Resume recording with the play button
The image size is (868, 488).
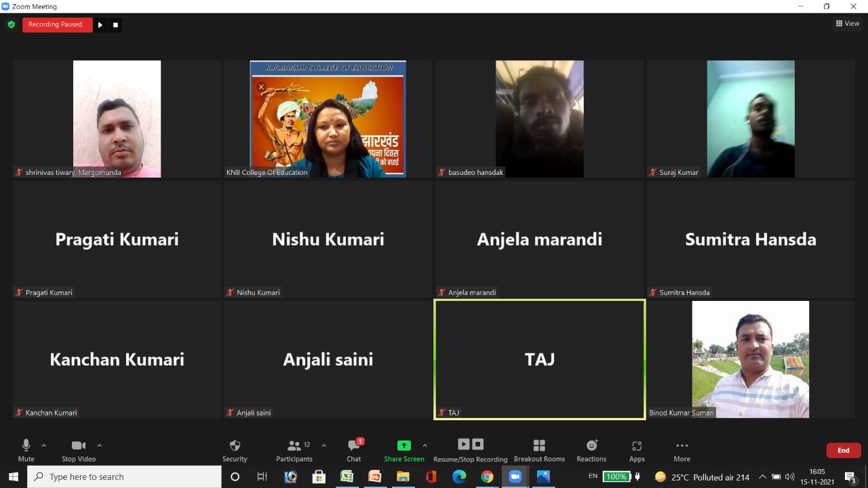100,25
